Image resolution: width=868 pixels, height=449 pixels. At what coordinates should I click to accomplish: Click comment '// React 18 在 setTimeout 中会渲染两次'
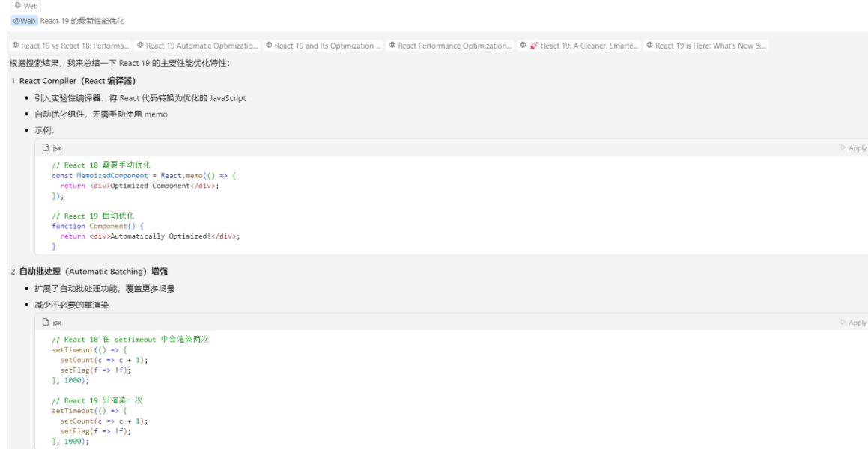[x=130, y=339]
